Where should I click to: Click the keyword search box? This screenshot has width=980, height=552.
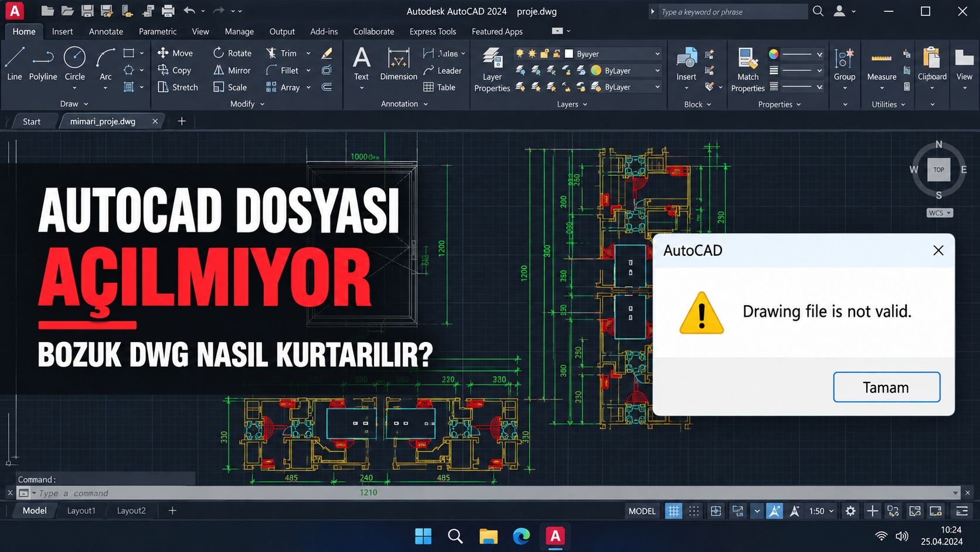[733, 12]
